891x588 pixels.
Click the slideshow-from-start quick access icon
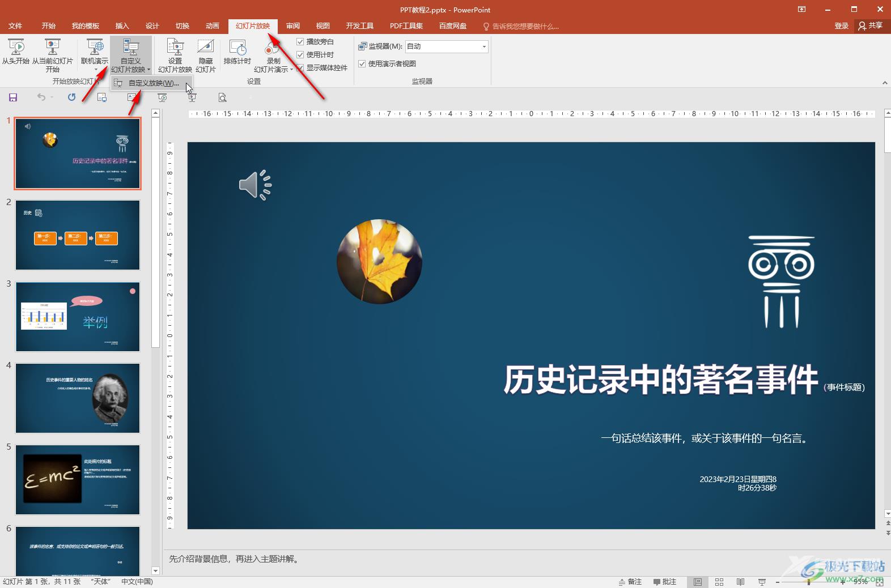click(x=162, y=97)
